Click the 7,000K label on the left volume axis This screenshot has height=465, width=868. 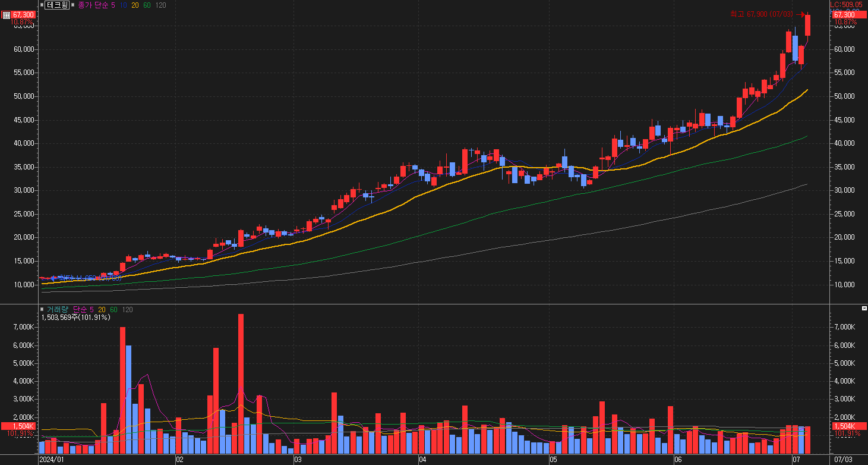24,327
